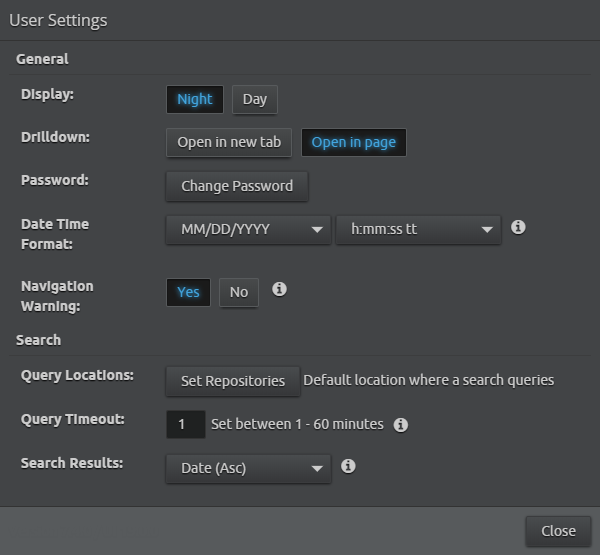Click the Search section heading
Image resolution: width=600 pixels, height=555 pixels.
click(38, 340)
